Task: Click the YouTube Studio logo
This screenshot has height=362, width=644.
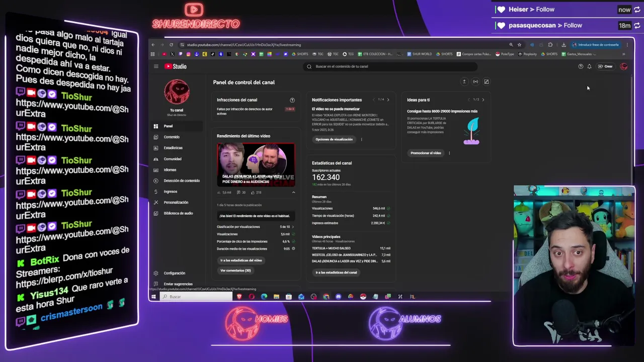Action: click(176, 66)
